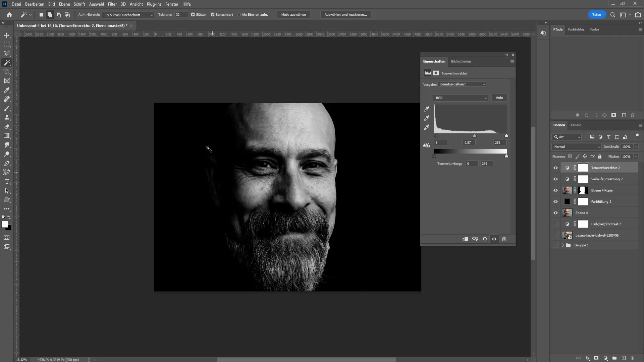Switch to the Kanäle tab
This screenshot has height=362, width=644.
(576, 125)
